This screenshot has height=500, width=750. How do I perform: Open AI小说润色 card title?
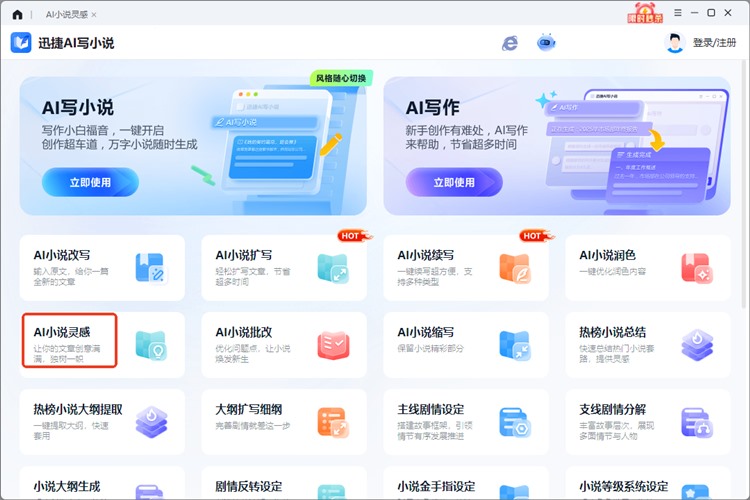pyautogui.click(x=607, y=255)
